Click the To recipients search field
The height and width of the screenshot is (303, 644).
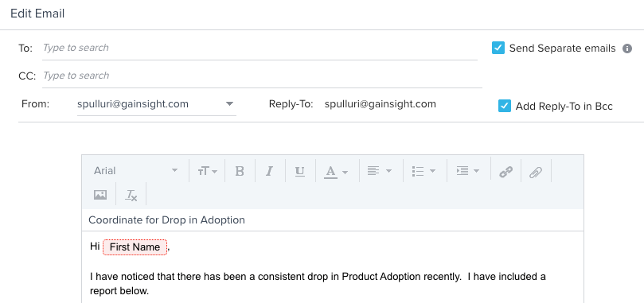coord(260,48)
